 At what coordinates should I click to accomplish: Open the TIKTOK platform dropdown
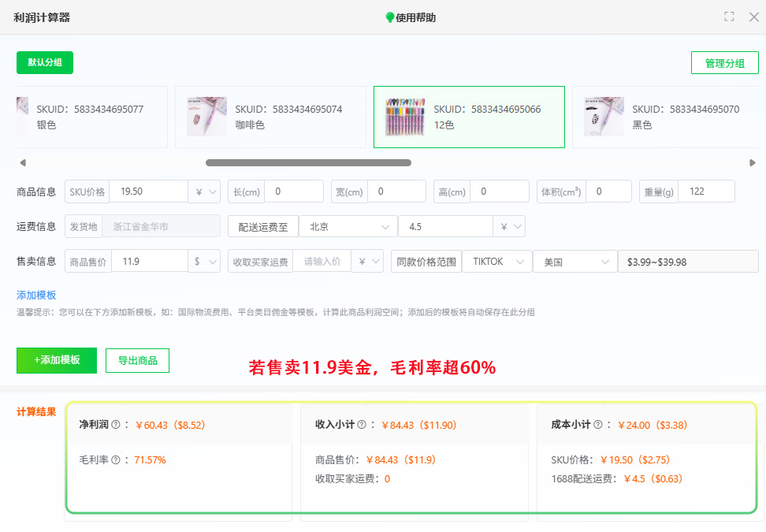(496, 261)
